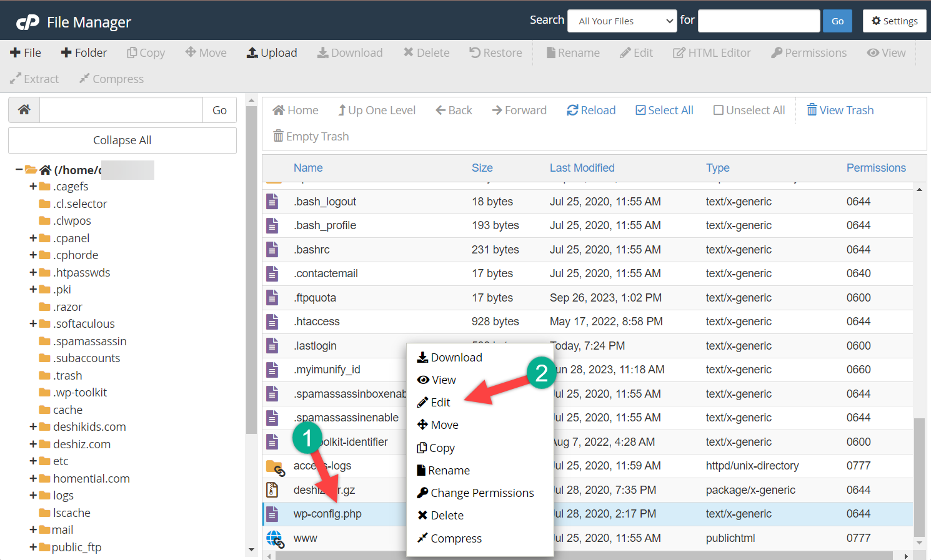The height and width of the screenshot is (560, 931).
Task: Sort files by the Last Modified column
Action: 582,168
